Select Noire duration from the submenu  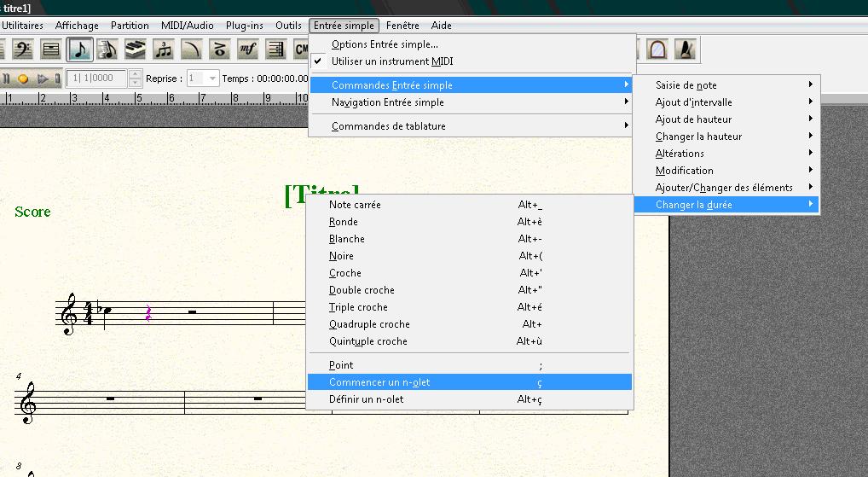[341, 256]
